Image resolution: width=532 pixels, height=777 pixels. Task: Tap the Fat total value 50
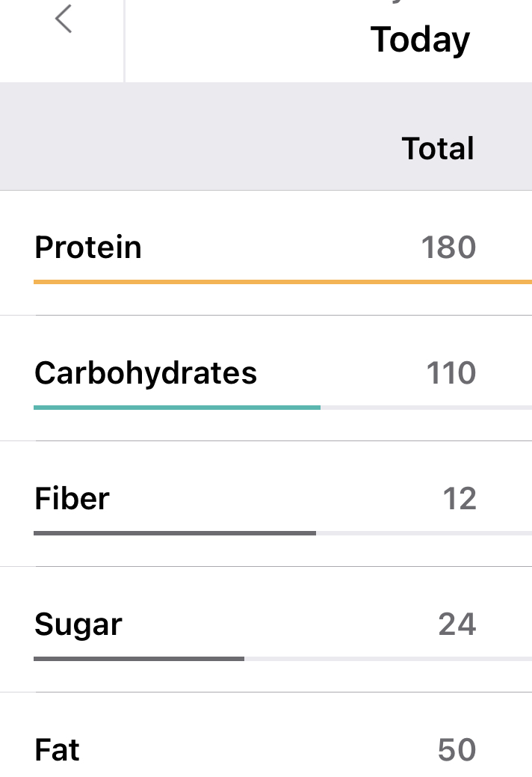tap(457, 749)
